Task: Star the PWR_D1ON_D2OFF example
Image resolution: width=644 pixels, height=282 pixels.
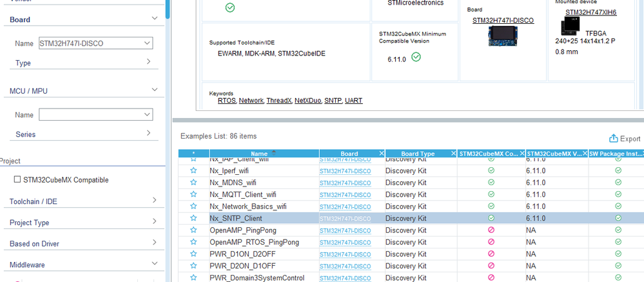Action: (193, 254)
